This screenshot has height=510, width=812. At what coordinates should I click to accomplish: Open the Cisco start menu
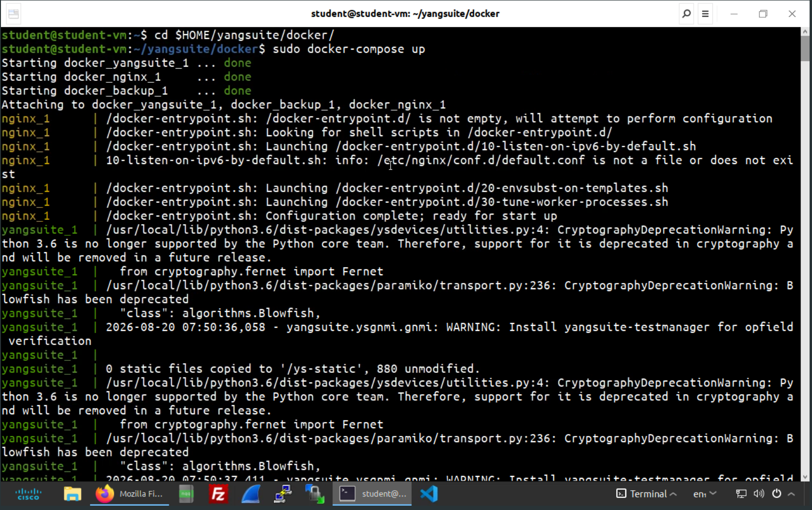[x=28, y=494]
